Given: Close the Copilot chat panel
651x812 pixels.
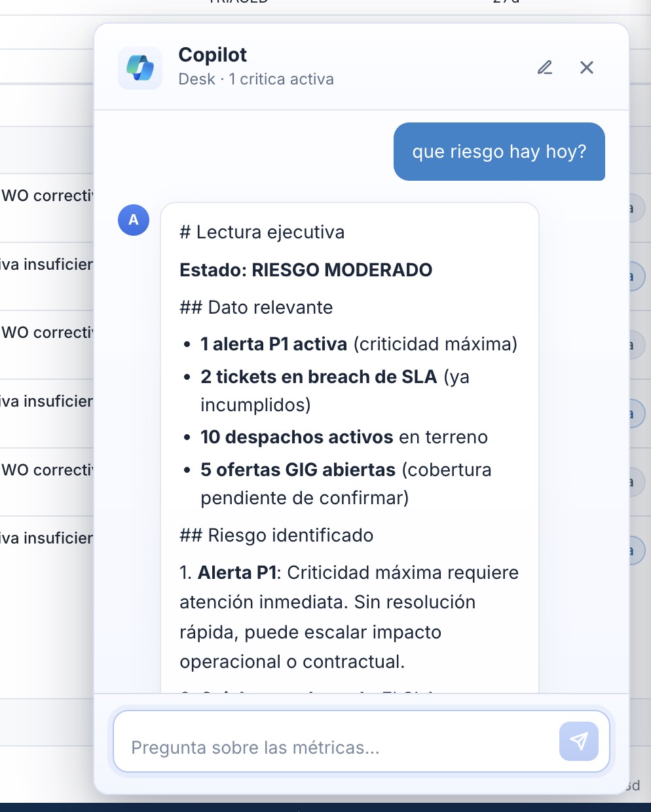Looking at the screenshot, I should click(587, 67).
